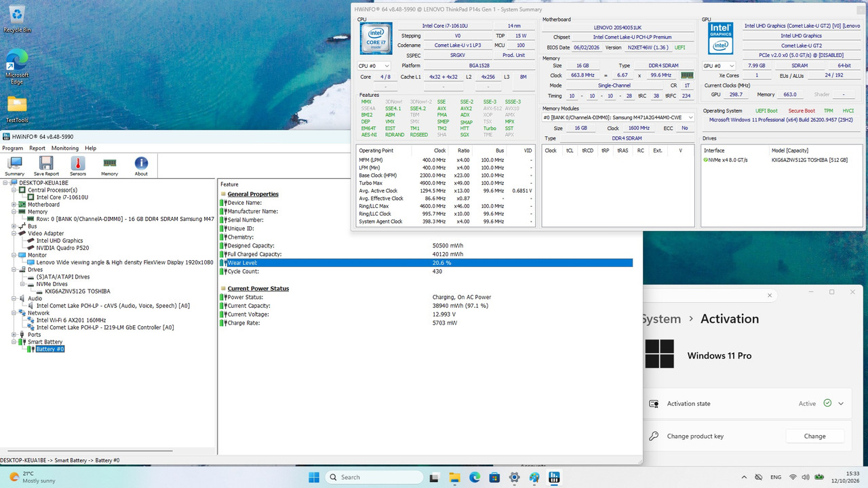
Task: Click the Save Report floppy icon
Action: (46, 166)
